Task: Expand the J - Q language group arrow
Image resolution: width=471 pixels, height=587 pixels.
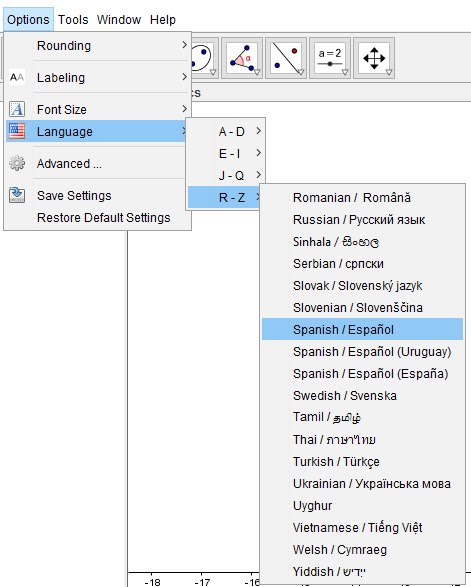Action: pos(259,174)
